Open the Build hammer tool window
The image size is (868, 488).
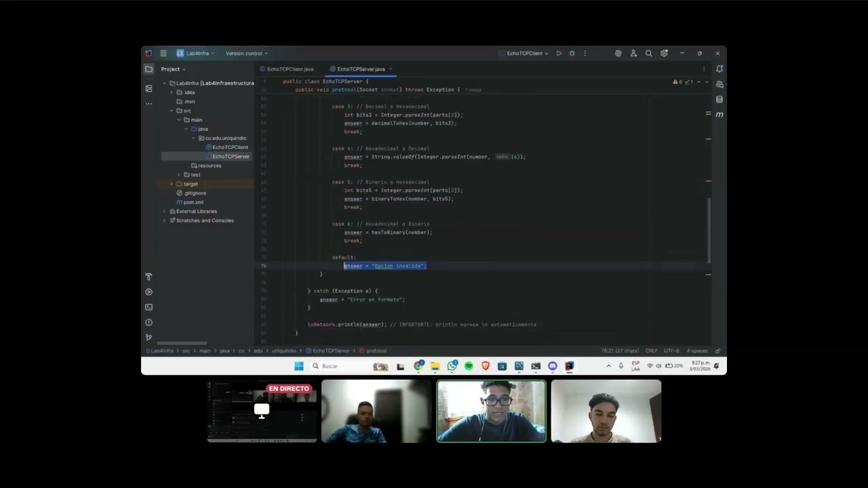click(x=149, y=277)
